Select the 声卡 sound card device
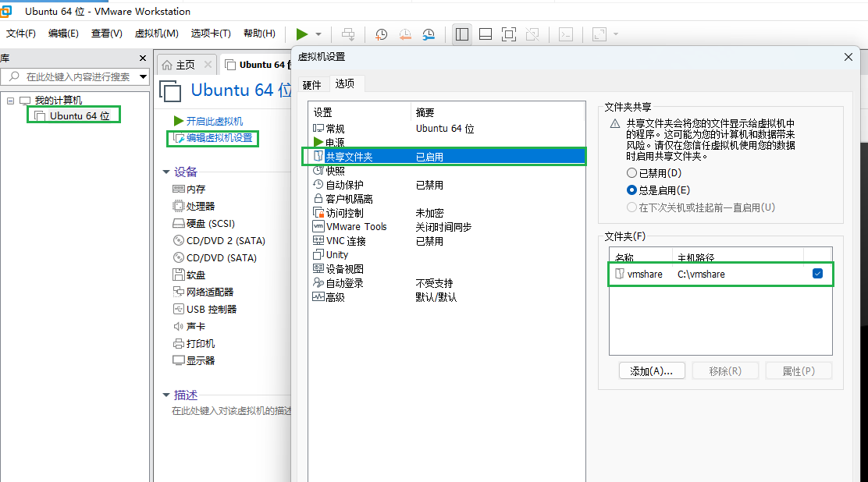The height and width of the screenshot is (482, 868). 190,327
